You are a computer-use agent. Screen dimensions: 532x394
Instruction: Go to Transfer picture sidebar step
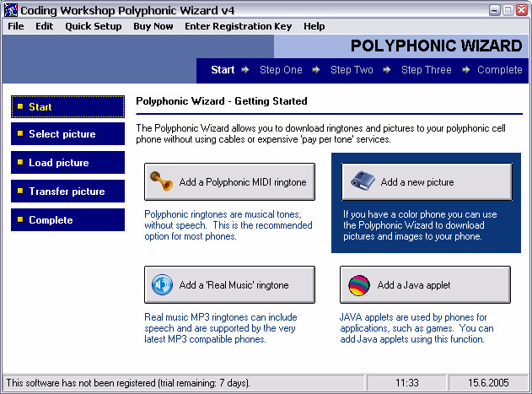coord(67,191)
